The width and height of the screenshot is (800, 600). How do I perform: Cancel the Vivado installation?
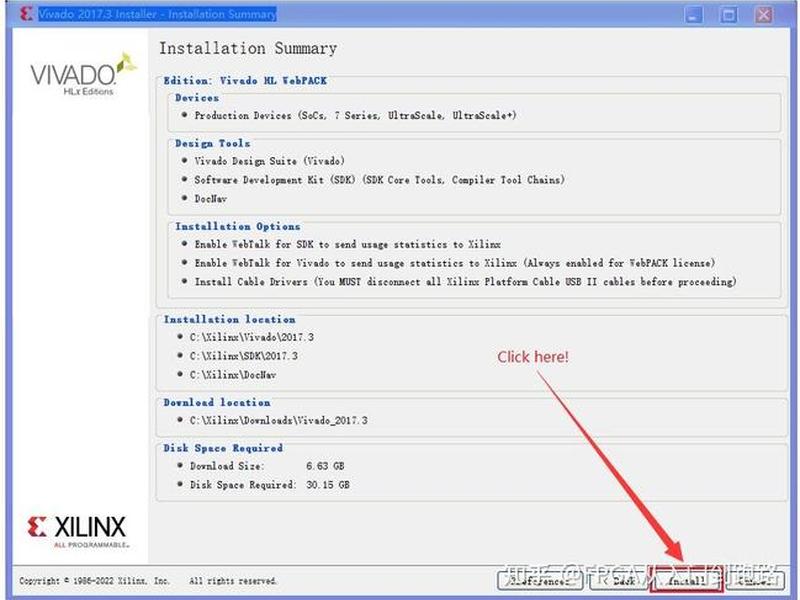[755, 580]
